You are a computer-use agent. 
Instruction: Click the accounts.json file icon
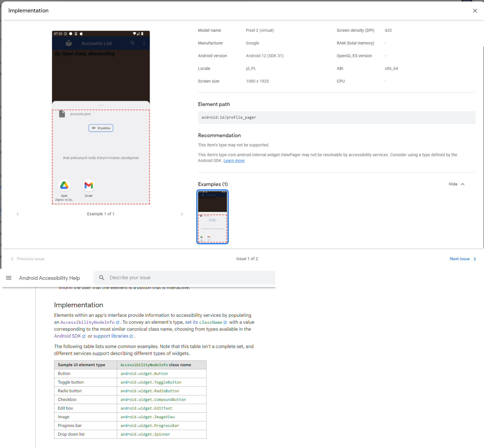pyautogui.click(x=62, y=114)
